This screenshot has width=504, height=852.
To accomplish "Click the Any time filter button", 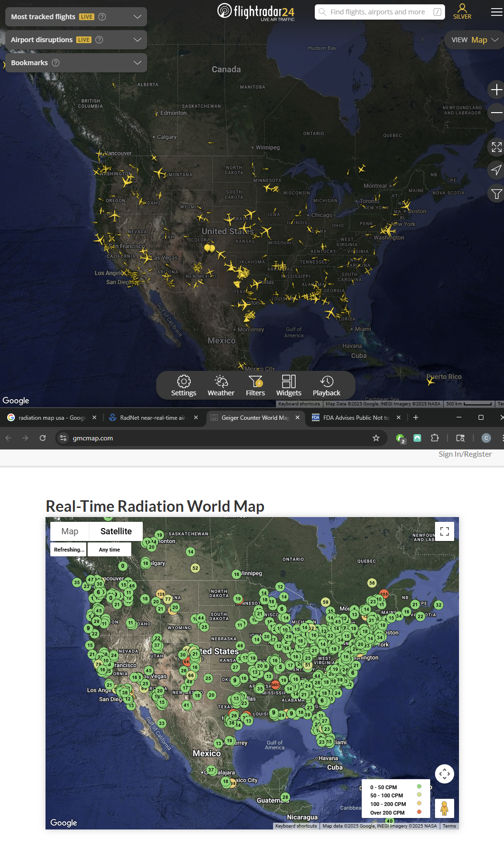I will tap(109, 550).
